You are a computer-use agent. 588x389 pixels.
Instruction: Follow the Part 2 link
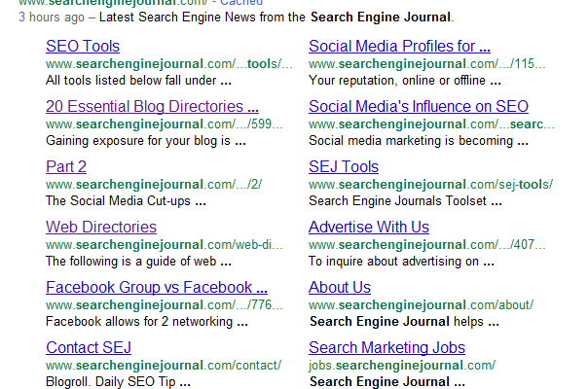click(x=66, y=167)
